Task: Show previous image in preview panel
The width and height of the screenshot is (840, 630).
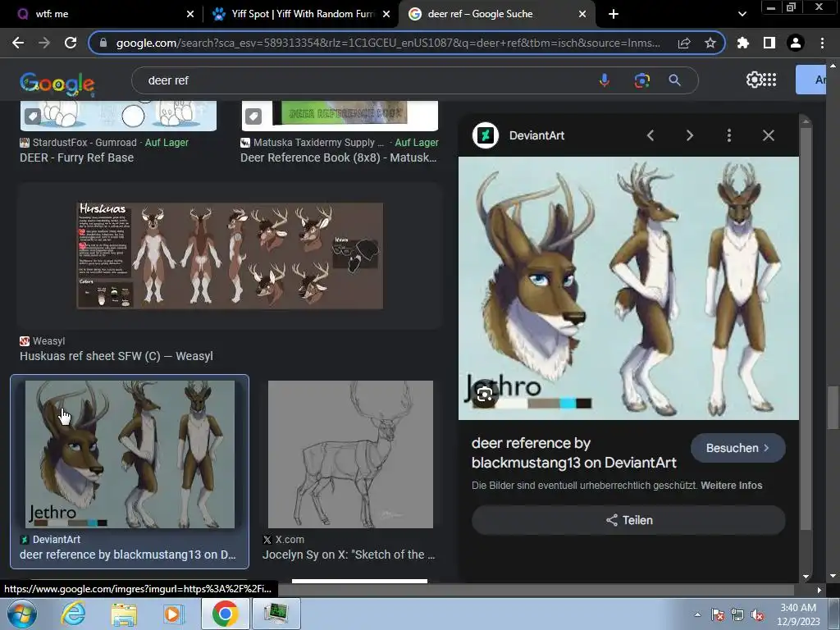Action: (651, 135)
